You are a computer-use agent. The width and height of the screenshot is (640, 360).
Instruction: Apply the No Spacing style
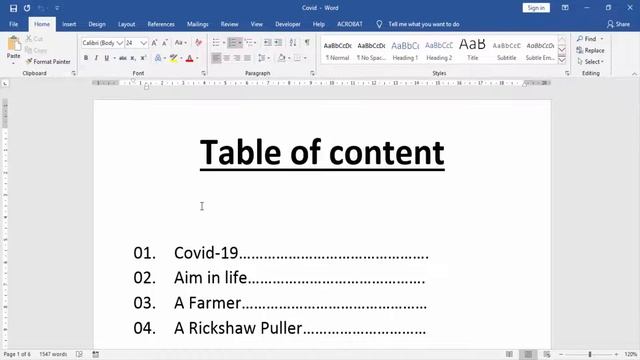pos(371,50)
